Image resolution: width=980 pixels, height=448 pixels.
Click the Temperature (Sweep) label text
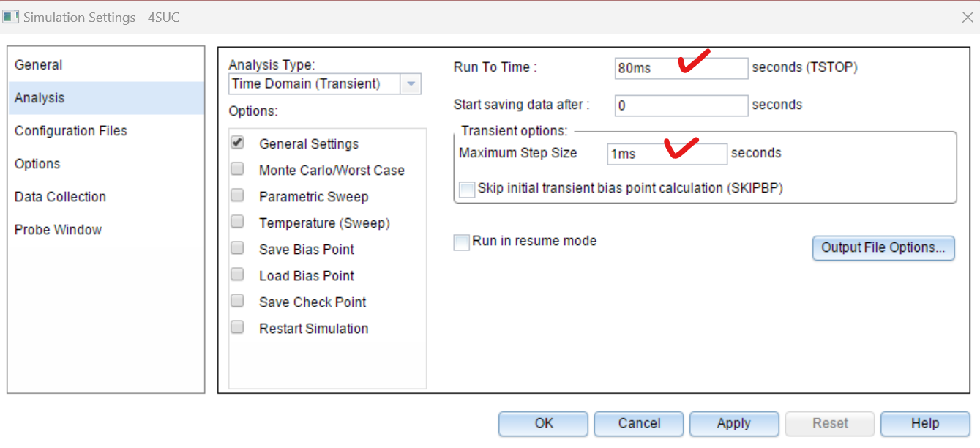(x=324, y=223)
